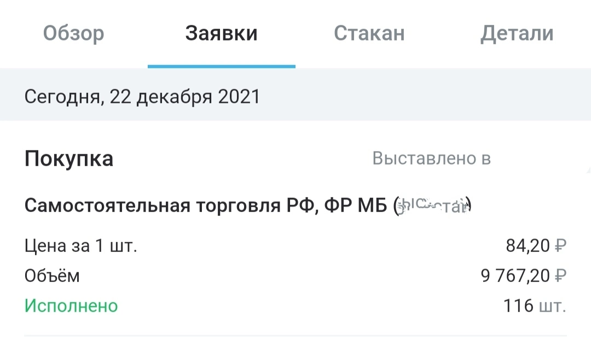This screenshot has height=364, width=591.
Task: Tap the smudged account name in parentheses
Action: pyautogui.click(x=432, y=206)
